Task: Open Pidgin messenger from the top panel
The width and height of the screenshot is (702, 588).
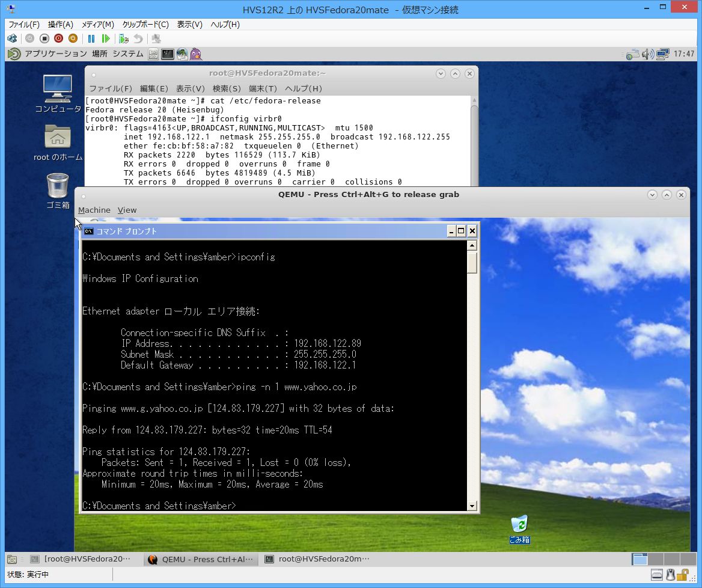Action: [x=195, y=54]
